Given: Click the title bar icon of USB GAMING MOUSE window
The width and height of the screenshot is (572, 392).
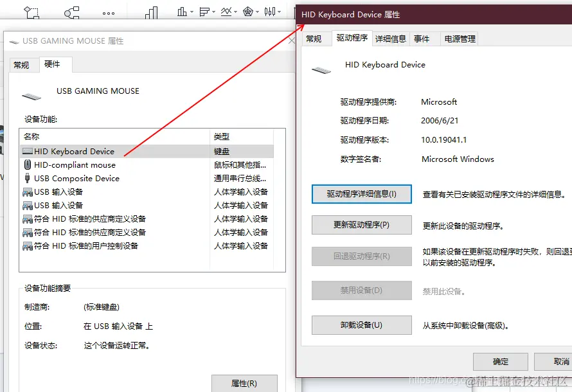Looking at the screenshot, I should click(14, 42).
